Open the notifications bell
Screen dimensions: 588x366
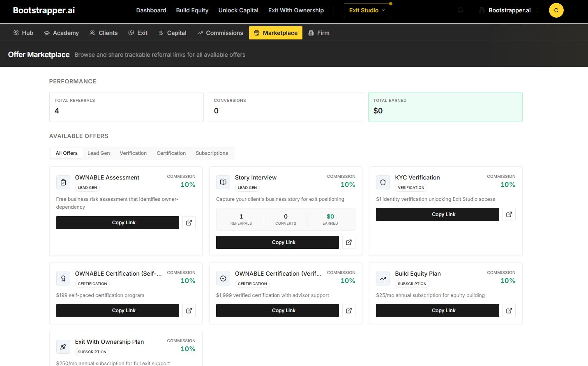[x=461, y=10]
